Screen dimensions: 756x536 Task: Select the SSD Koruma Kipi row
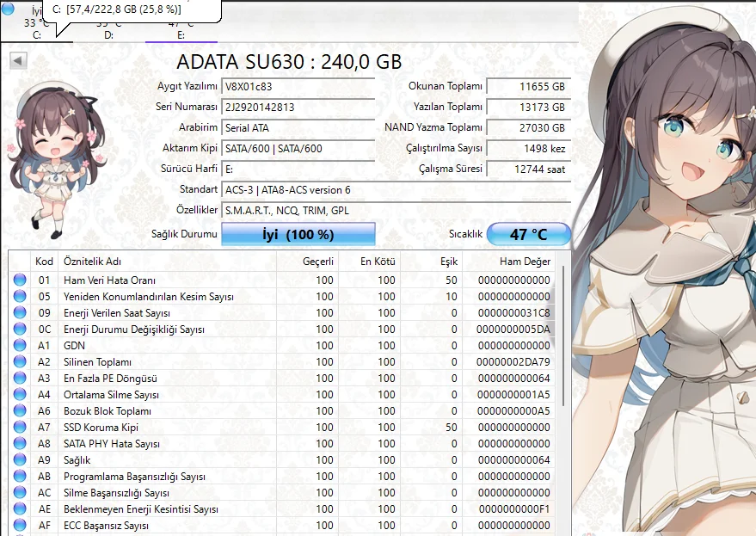(x=282, y=428)
